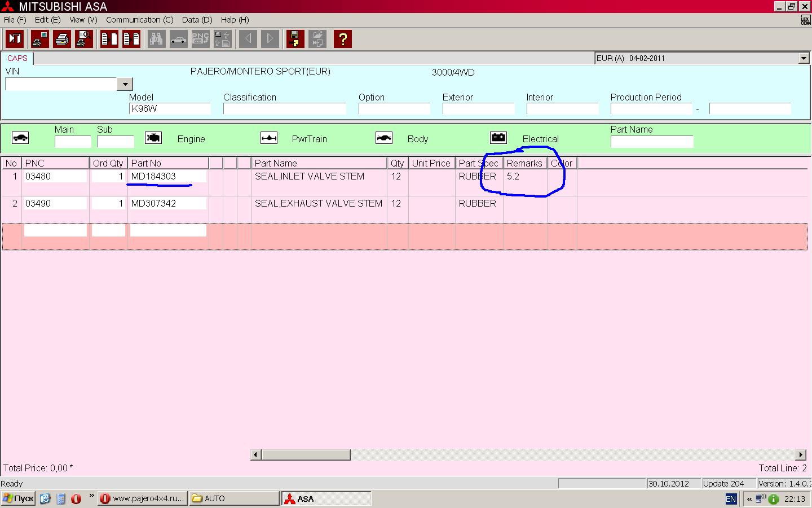This screenshot has height=508, width=812.
Task: Select the Engine group icon
Action: 153,138
